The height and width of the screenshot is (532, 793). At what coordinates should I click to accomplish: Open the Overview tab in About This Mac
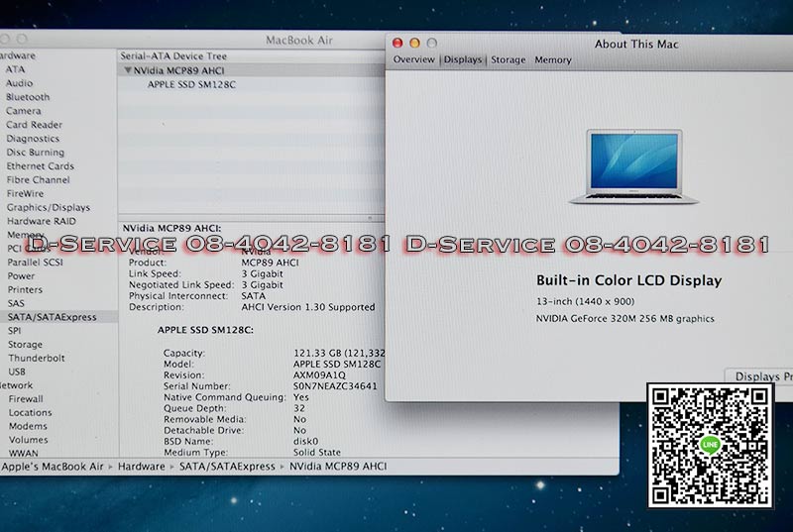(413, 59)
